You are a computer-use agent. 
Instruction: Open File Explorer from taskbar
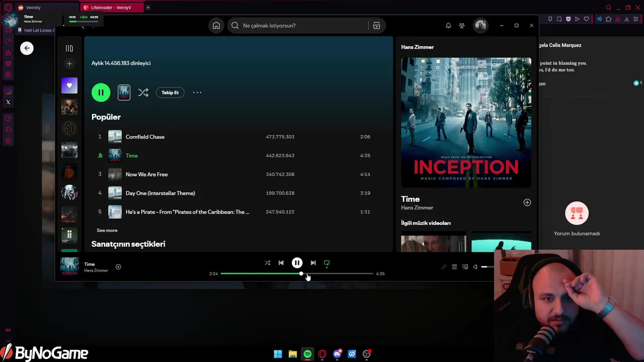click(292, 354)
